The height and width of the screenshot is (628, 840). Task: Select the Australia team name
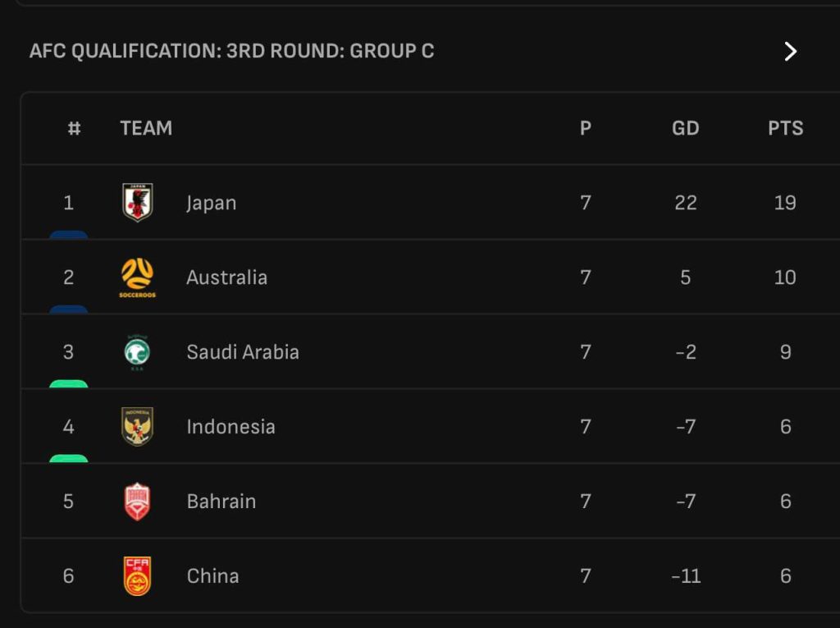(226, 277)
